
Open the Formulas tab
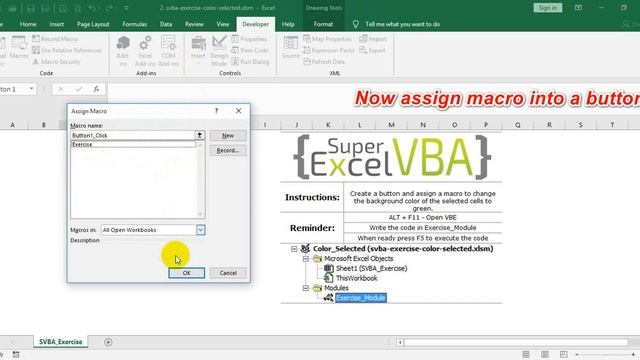[134, 24]
